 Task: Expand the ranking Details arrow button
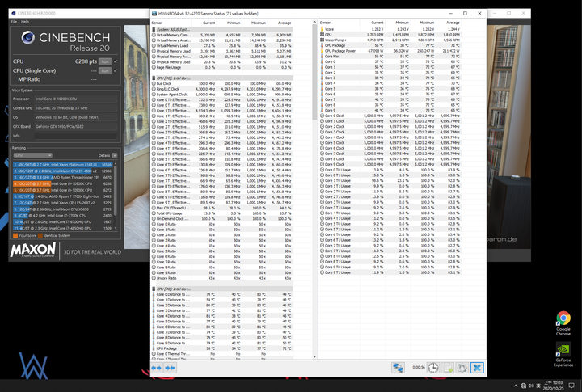pyautogui.click(x=115, y=155)
